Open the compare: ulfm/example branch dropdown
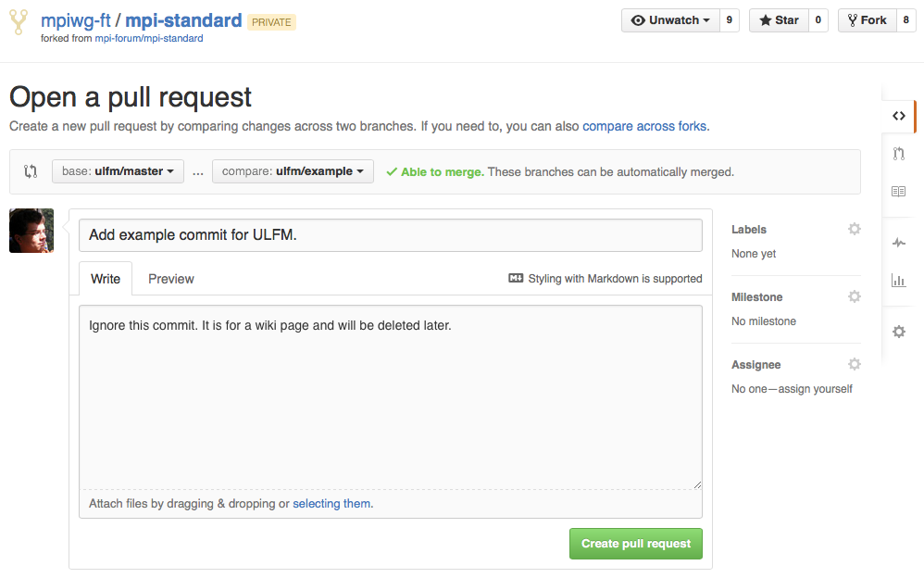 [x=293, y=171]
